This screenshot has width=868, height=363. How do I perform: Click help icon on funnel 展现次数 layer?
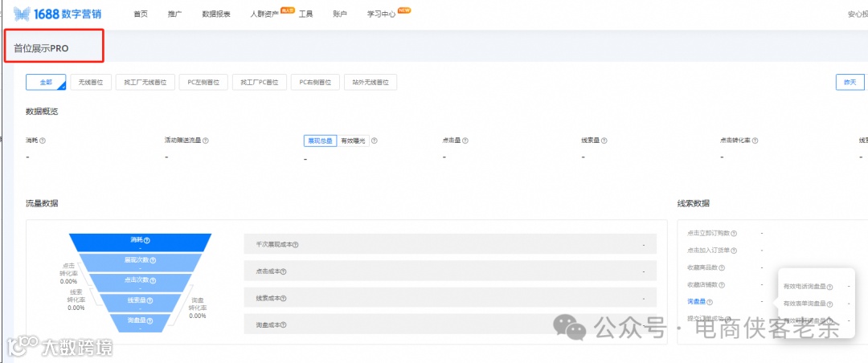[x=153, y=260]
